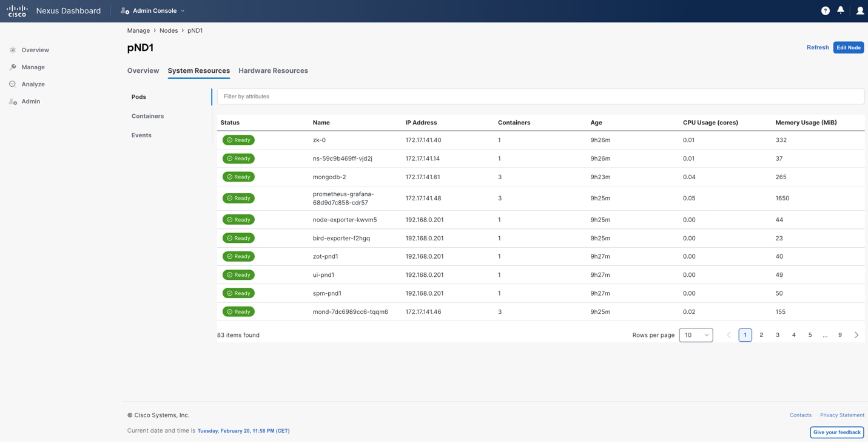Click the Status column header

click(230, 123)
